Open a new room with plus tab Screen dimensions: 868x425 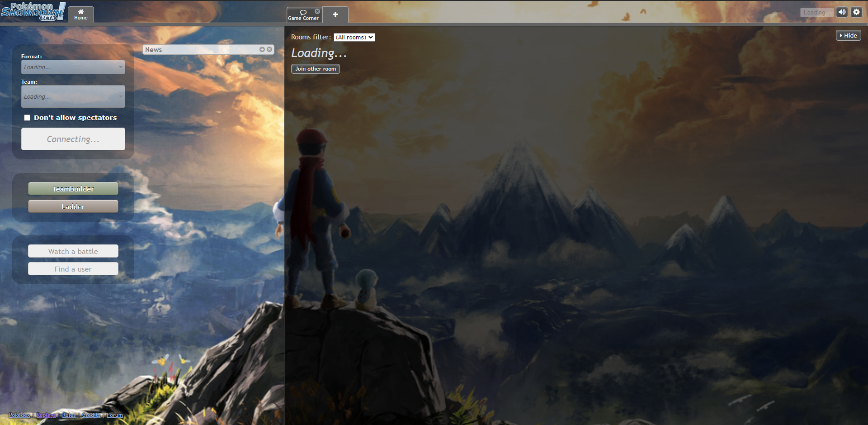click(335, 14)
